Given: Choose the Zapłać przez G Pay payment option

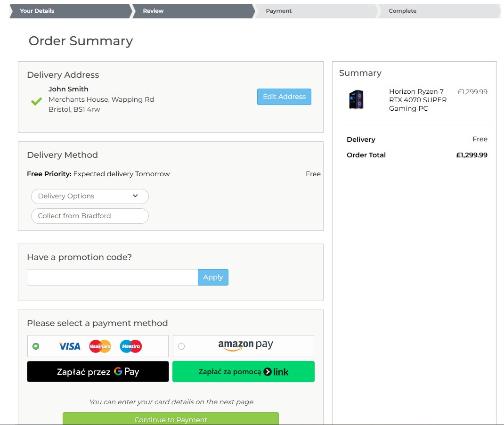Looking at the screenshot, I should (x=98, y=372).
